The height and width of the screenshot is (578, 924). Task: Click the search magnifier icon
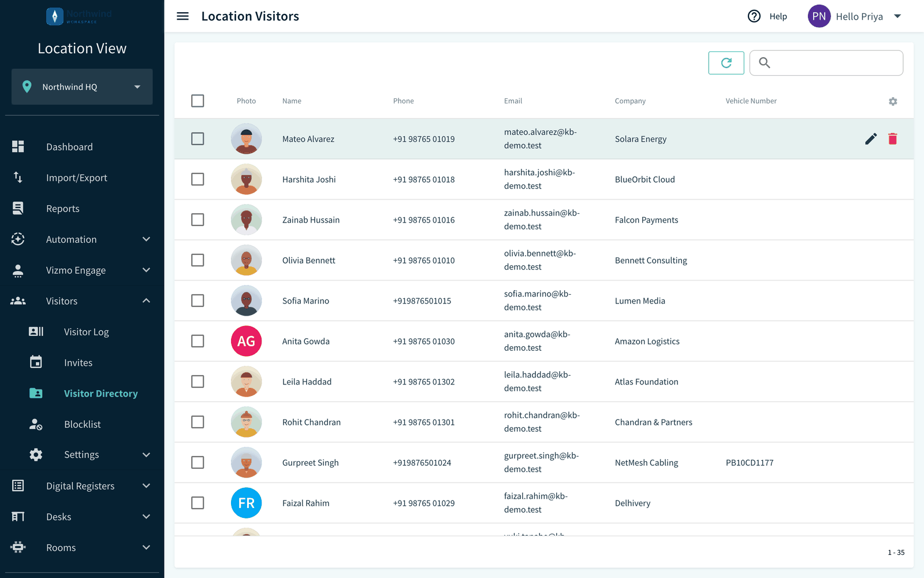coord(765,63)
